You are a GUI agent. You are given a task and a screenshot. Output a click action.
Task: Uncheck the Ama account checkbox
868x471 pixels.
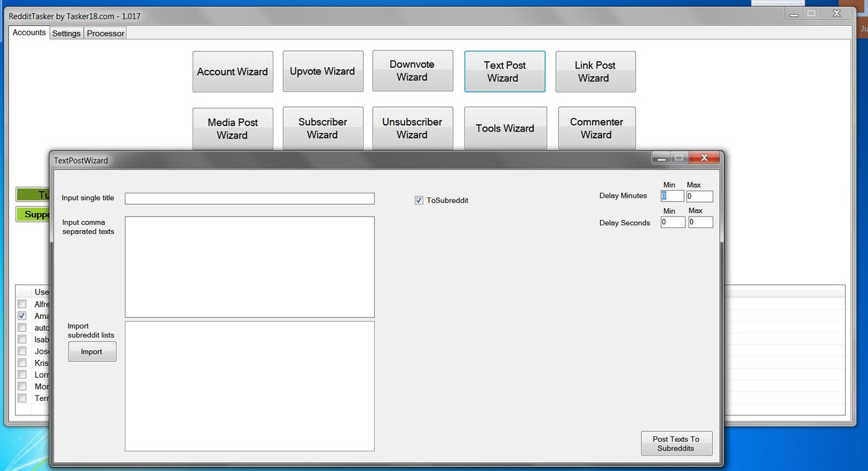click(22, 316)
